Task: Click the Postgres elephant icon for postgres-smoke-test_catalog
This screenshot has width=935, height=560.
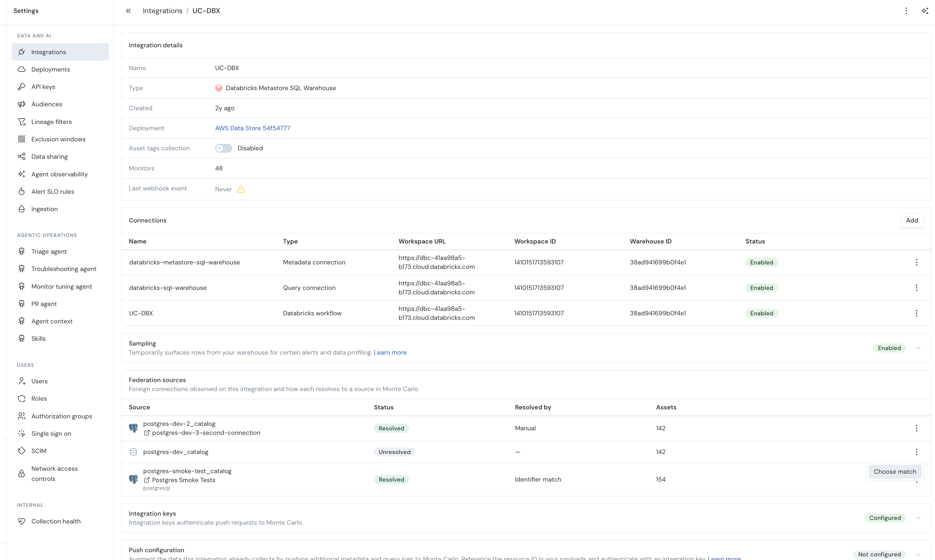Action: pyautogui.click(x=133, y=480)
